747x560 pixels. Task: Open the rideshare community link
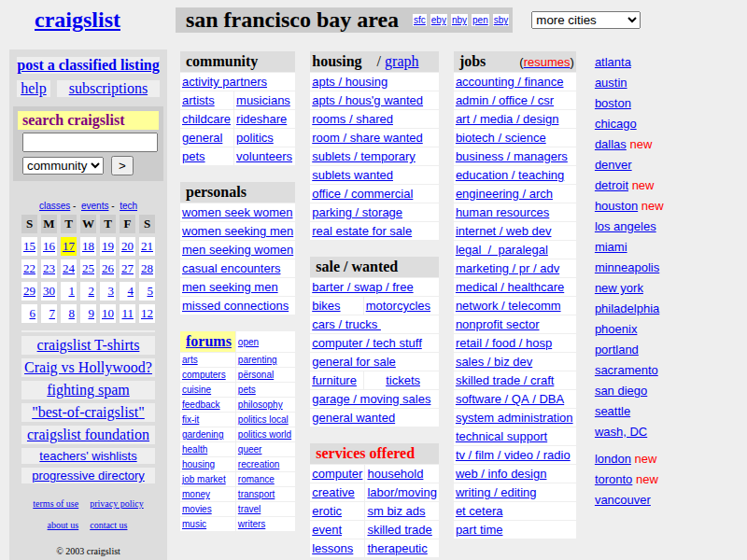click(x=261, y=119)
